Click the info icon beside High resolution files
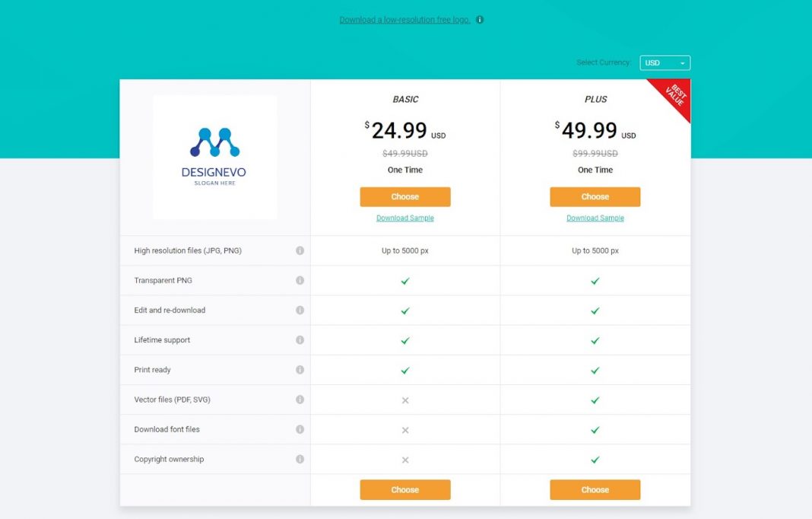 [x=300, y=250]
